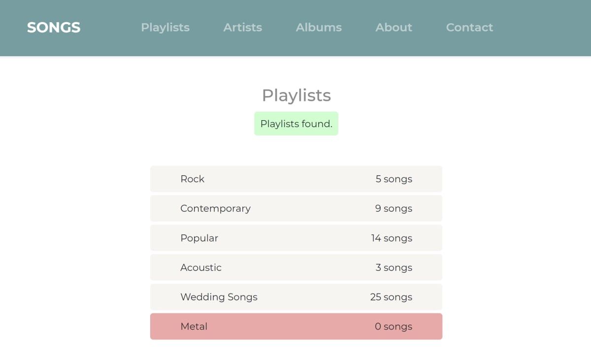Open the Albums navigation link
The height and width of the screenshot is (364, 591).
[x=319, y=28]
